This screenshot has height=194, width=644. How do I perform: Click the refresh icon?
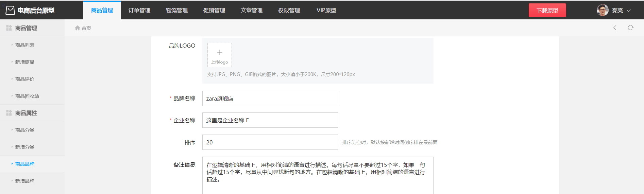[630, 28]
